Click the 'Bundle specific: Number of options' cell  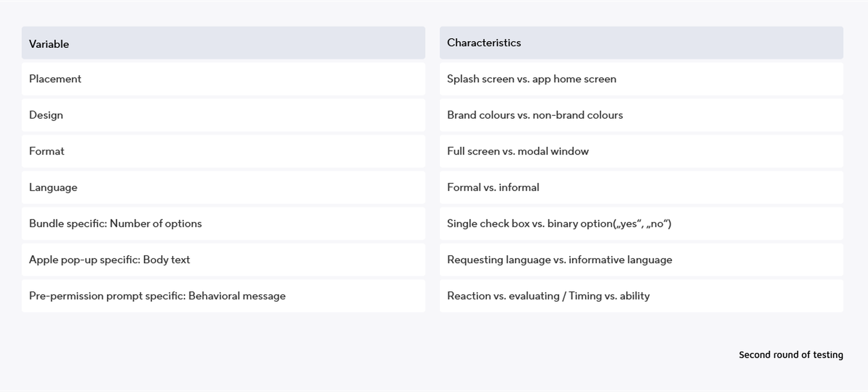pyautogui.click(x=223, y=224)
